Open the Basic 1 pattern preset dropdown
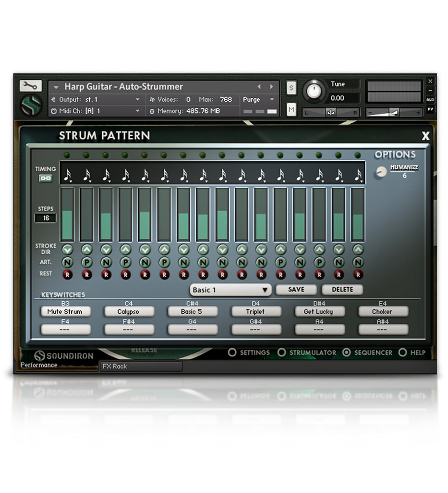This screenshot has width=448, height=493. (231, 290)
